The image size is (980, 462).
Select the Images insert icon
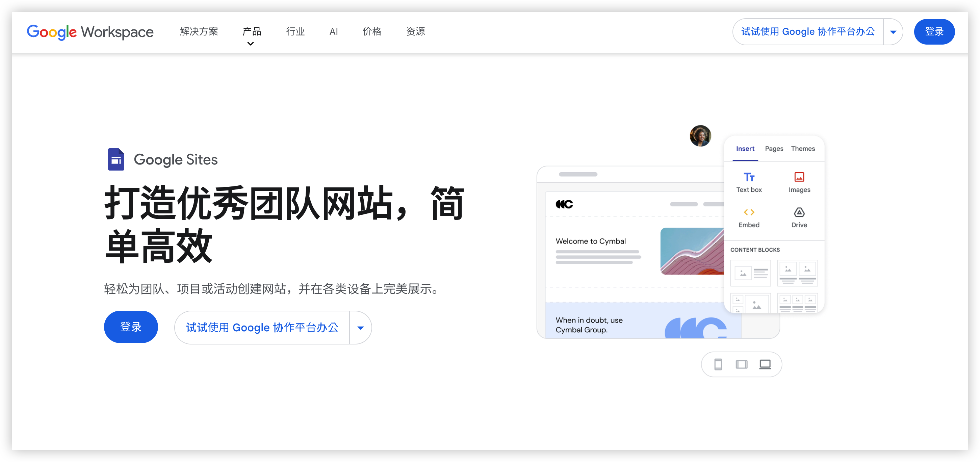799,177
